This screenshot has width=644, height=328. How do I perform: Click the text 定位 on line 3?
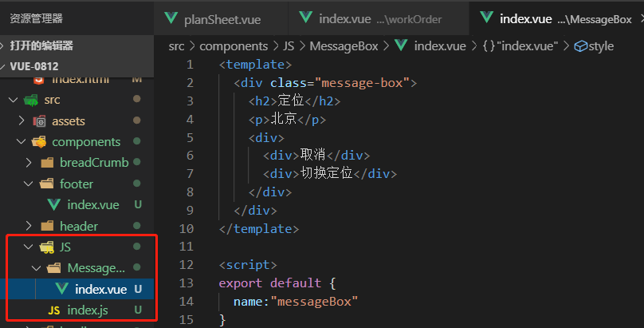click(291, 101)
